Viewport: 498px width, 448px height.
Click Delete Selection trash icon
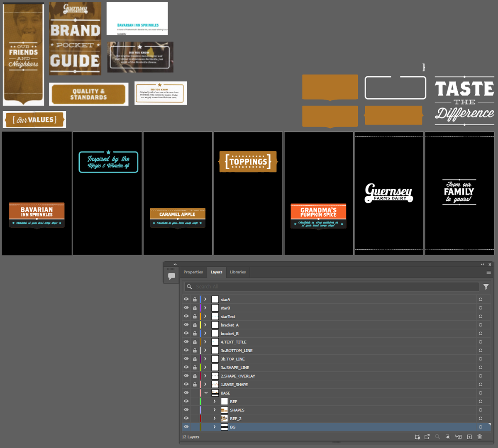click(x=480, y=437)
